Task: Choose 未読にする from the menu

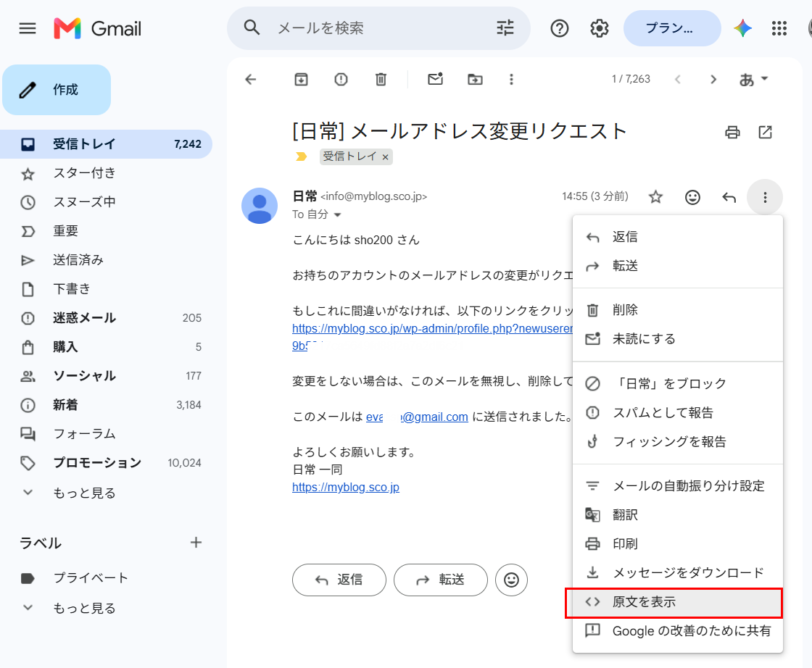Action: [x=677, y=339]
